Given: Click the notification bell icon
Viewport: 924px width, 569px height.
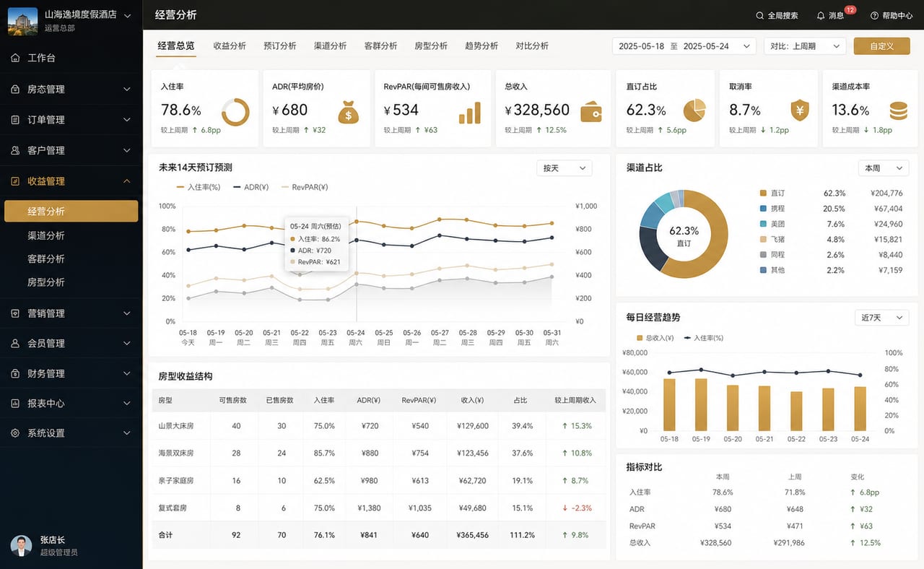Looking at the screenshot, I should tap(821, 15).
